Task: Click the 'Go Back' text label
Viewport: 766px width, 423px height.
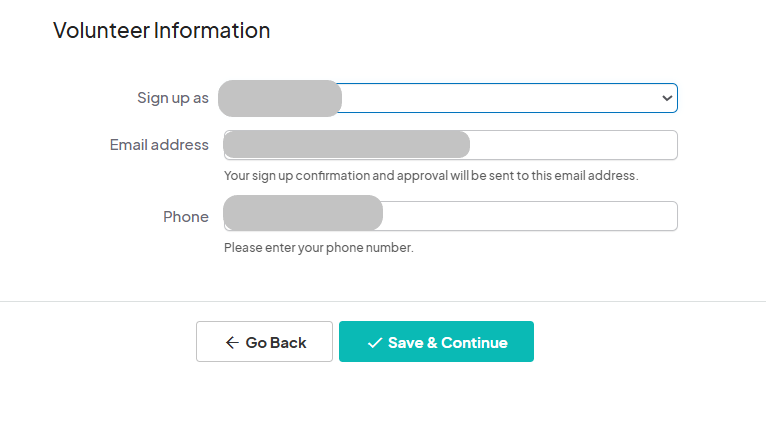Action: pyautogui.click(x=276, y=343)
